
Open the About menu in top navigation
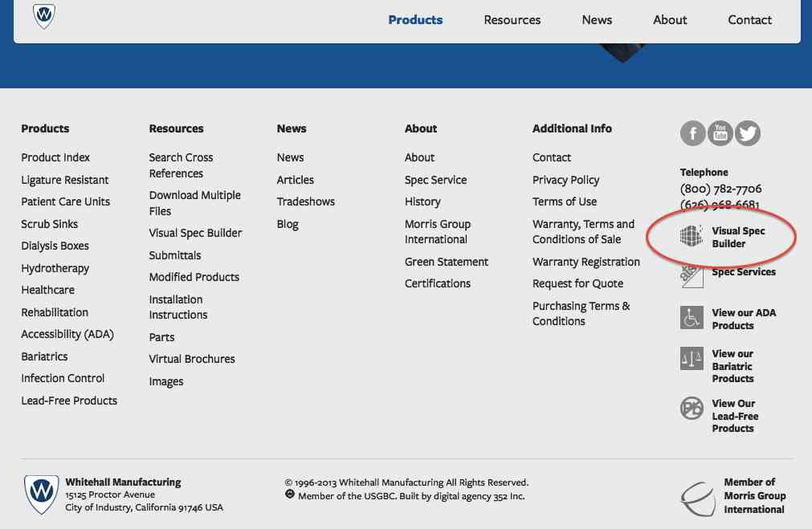click(x=670, y=20)
